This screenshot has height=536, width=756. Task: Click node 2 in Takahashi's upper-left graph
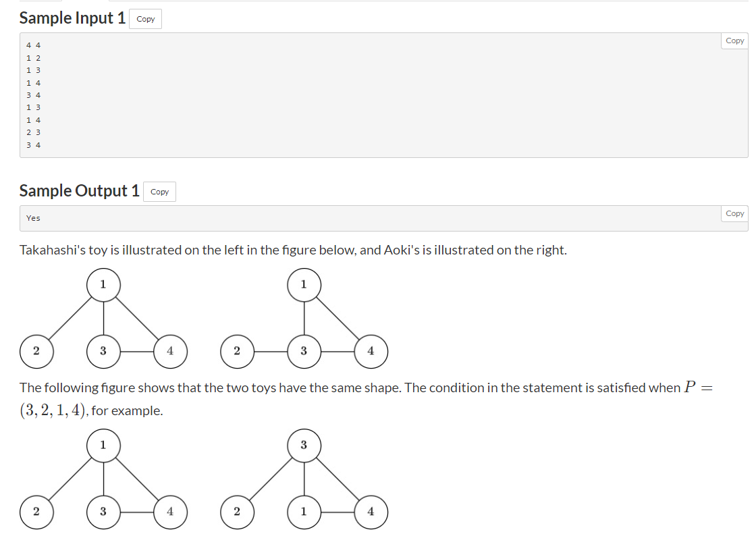pyautogui.click(x=36, y=351)
